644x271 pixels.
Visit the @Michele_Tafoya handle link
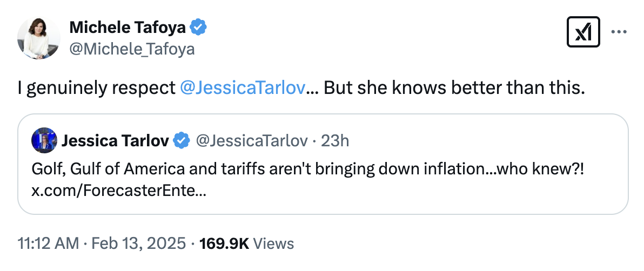132,50
